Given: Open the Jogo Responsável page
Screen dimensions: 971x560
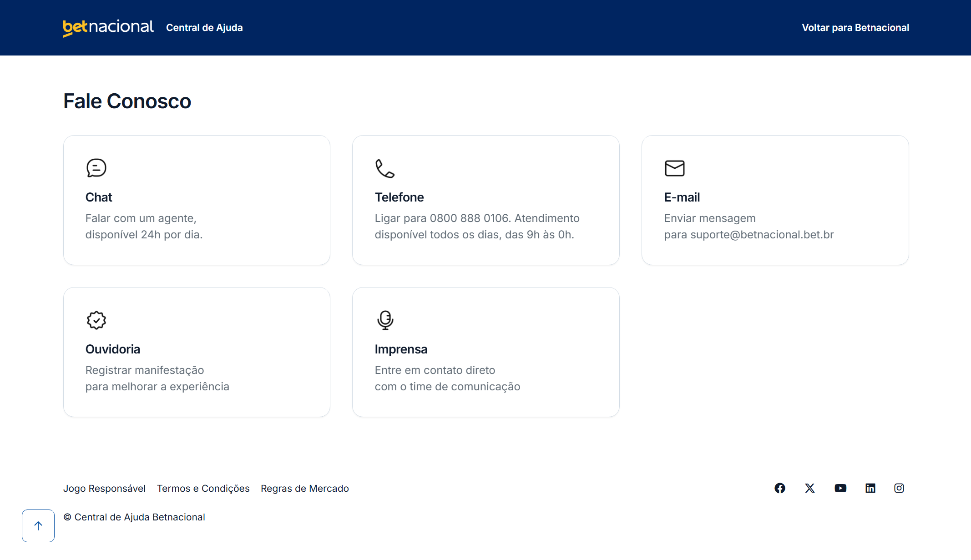Looking at the screenshot, I should click(104, 488).
